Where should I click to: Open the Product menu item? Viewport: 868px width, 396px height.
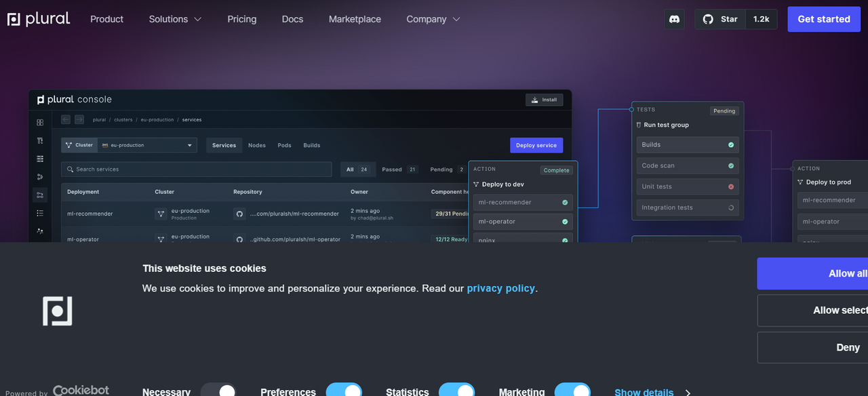tap(107, 19)
